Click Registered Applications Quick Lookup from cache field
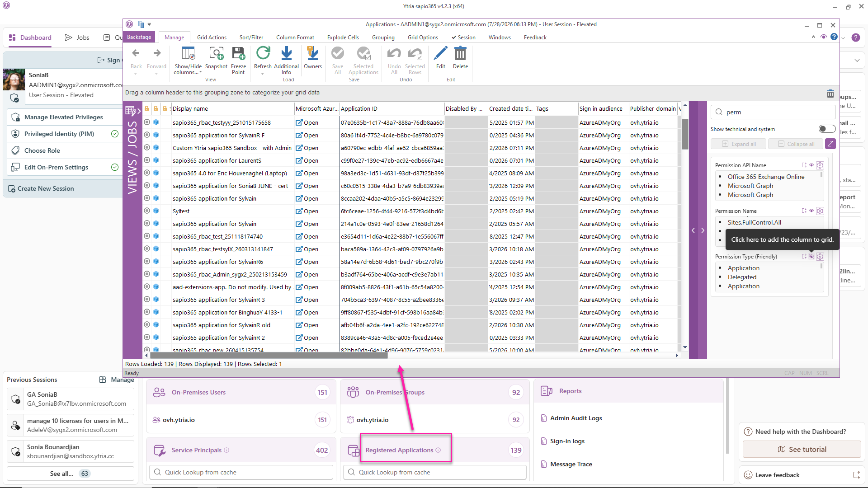Viewport: 868px width, 488px height. point(435,472)
